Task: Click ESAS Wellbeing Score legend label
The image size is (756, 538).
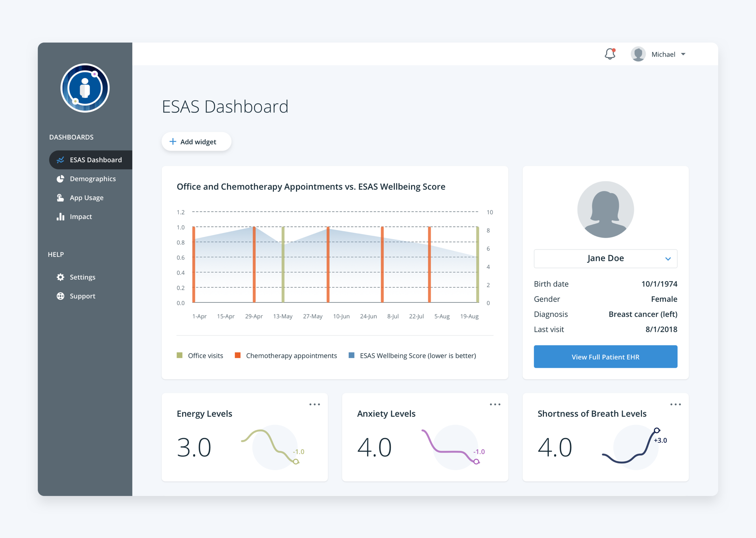Action: tap(418, 356)
